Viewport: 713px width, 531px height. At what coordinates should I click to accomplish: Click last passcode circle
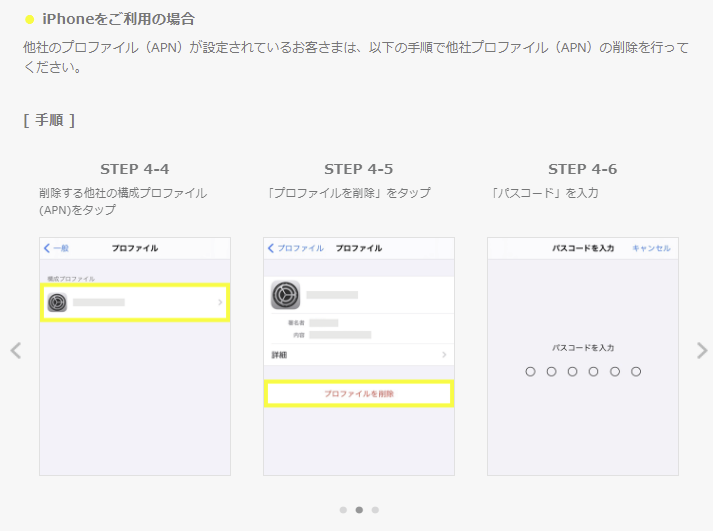636,372
